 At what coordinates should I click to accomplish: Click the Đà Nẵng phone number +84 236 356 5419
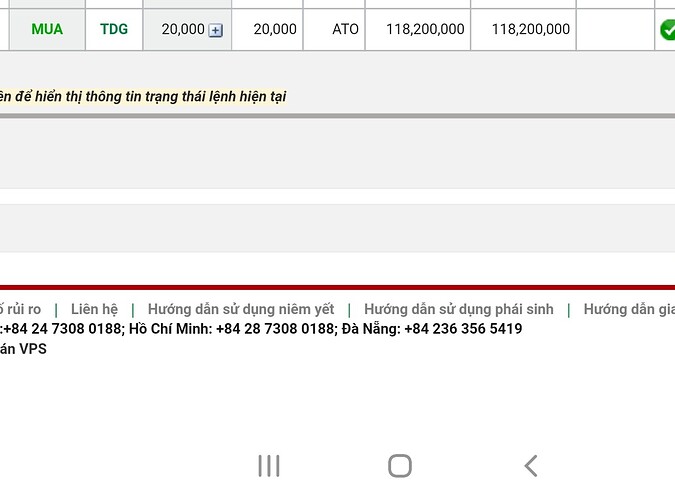tap(463, 329)
